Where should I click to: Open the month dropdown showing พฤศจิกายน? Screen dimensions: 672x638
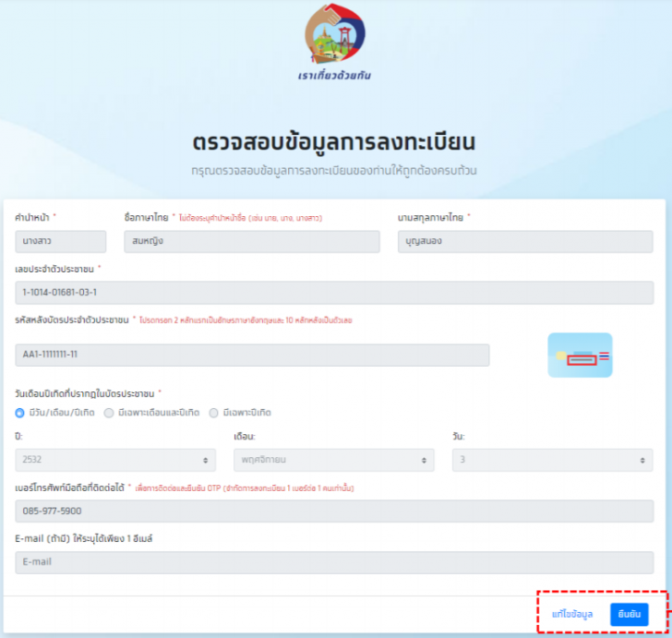point(334,460)
